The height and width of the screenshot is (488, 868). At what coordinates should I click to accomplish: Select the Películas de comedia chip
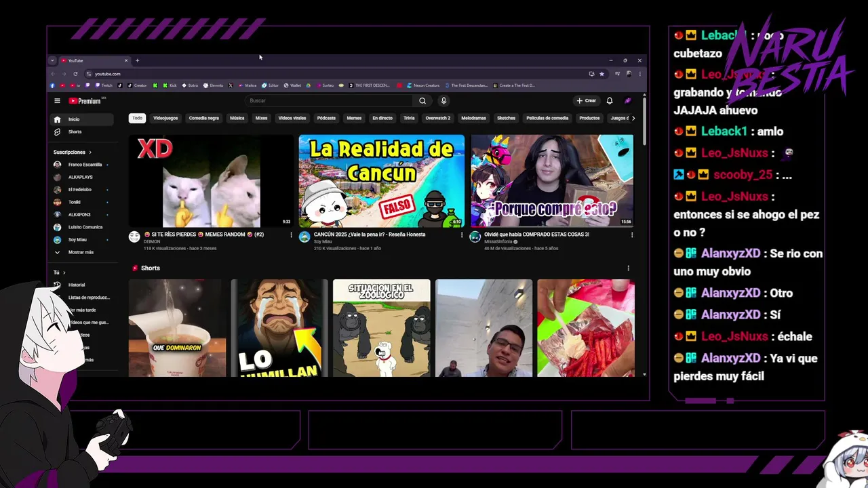[x=547, y=118]
